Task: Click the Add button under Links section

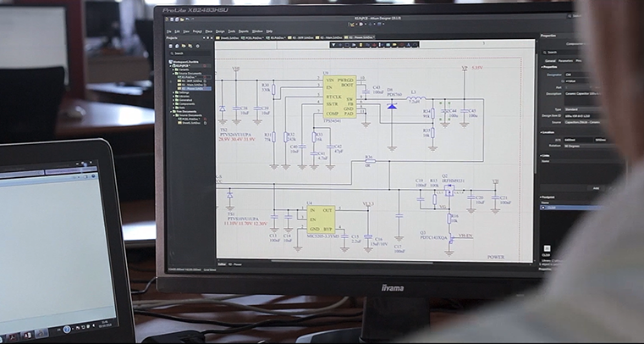Action: pyautogui.click(x=596, y=188)
